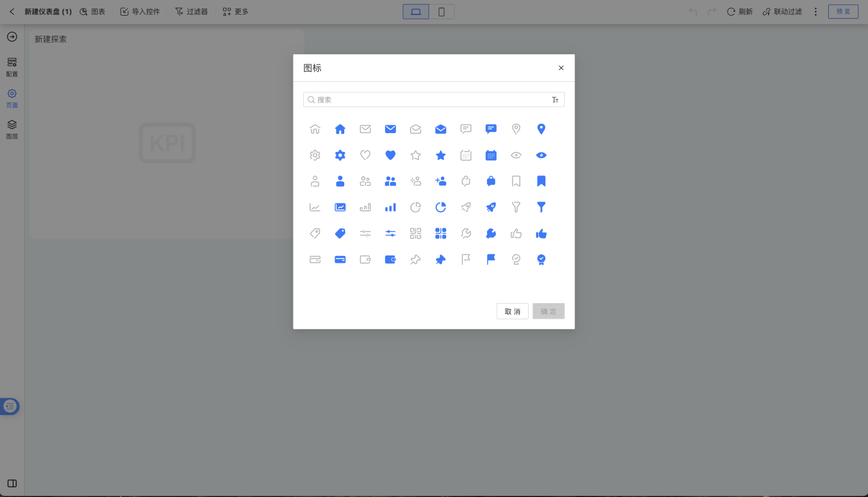Open the 图层 layers panel
This screenshot has width=868, height=497.
(x=12, y=129)
